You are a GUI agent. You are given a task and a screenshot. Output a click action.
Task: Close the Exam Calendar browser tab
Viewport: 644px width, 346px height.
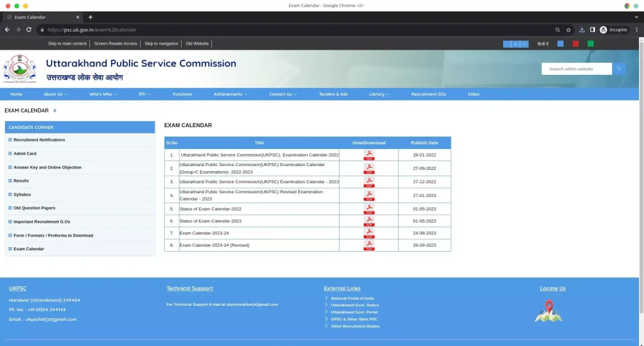pyautogui.click(x=77, y=17)
